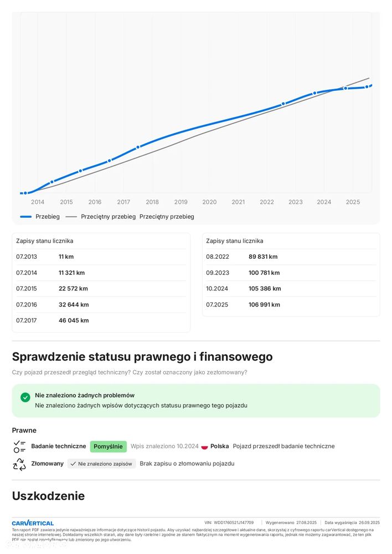
Task: Click the 'Nie znaleziono zapisów' badge
Action: click(102, 464)
